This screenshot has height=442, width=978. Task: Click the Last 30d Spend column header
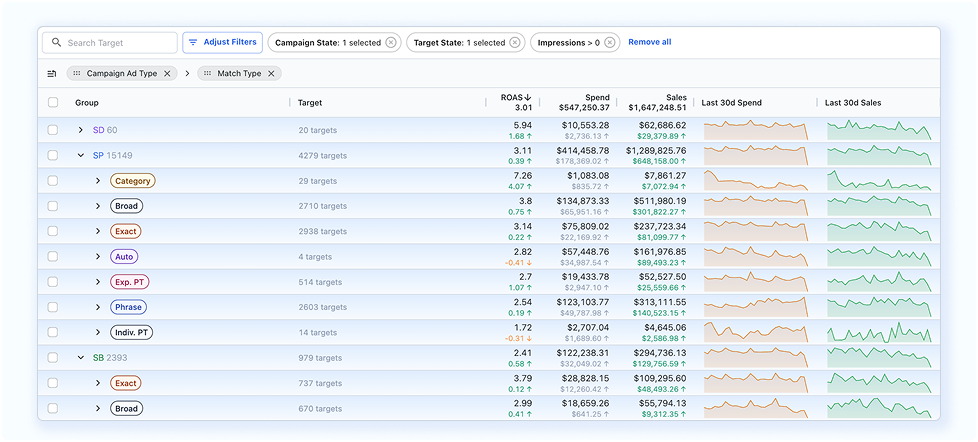pos(732,103)
